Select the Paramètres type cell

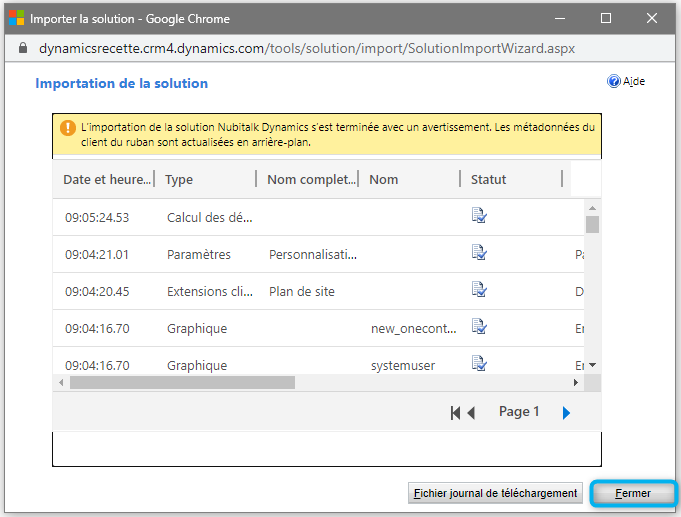[199, 255]
